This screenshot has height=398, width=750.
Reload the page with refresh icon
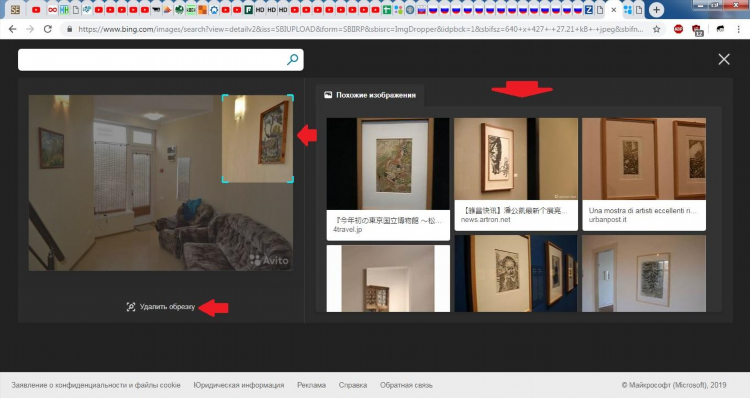[48, 29]
